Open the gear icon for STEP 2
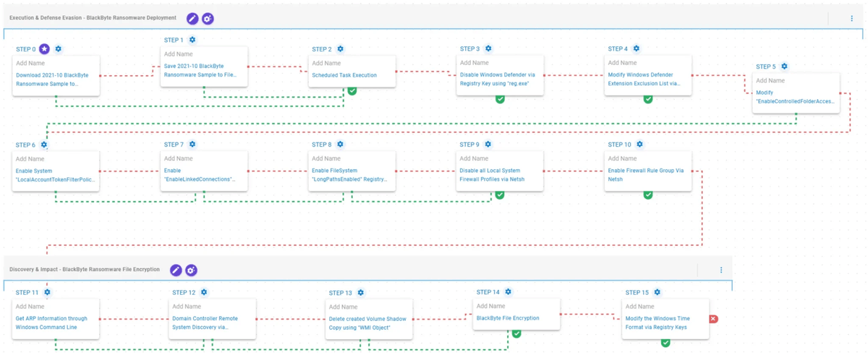This screenshot has width=868, height=355. click(341, 48)
